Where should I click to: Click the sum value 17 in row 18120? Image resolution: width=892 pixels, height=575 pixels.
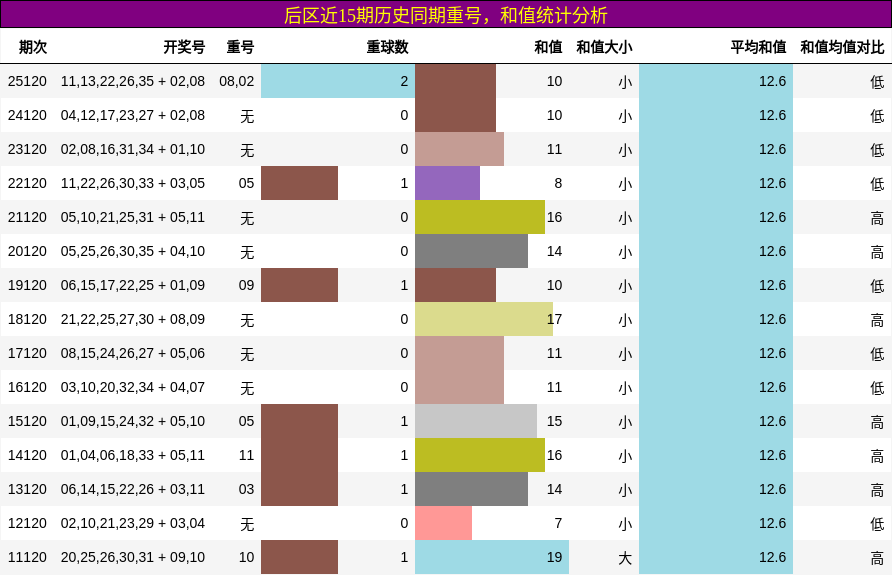click(555, 319)
